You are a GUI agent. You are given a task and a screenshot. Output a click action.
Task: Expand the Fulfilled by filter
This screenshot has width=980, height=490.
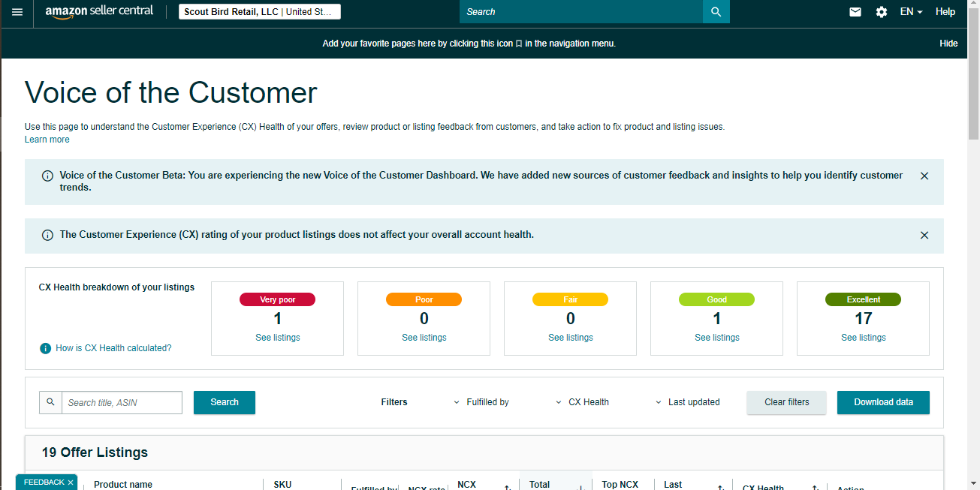[481, 402]
